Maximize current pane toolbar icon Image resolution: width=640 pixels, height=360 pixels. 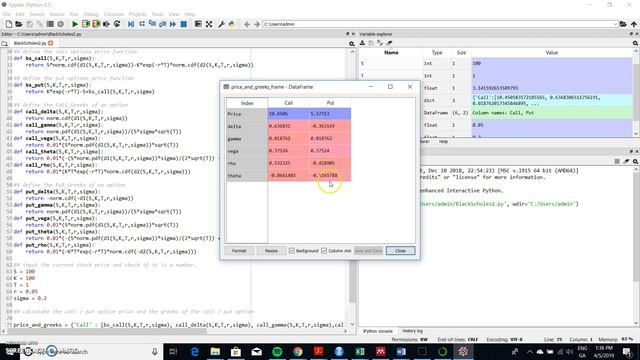click(198, 24)
